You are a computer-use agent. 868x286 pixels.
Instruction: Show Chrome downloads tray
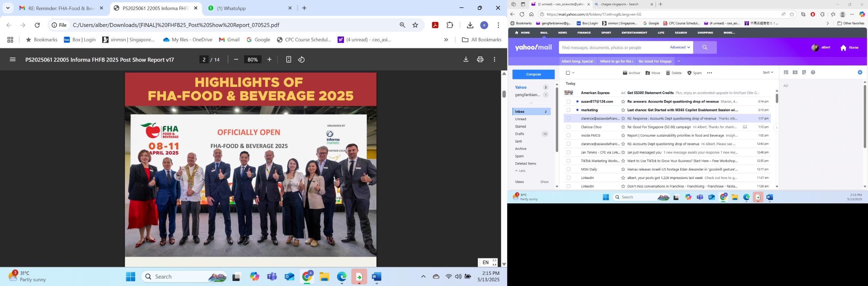(x=470, y=25)
